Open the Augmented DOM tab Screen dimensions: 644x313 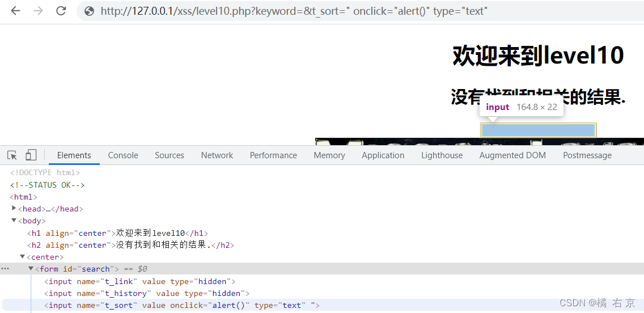(x=512, y=155)
